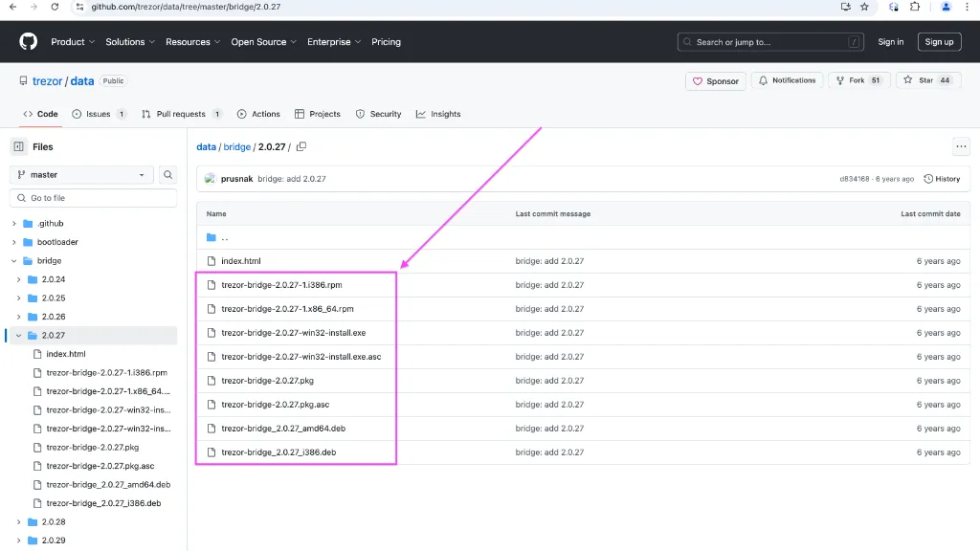
Task: Open the three-dot more options menu
Action: pyautogui.click(x=961, y=146)
